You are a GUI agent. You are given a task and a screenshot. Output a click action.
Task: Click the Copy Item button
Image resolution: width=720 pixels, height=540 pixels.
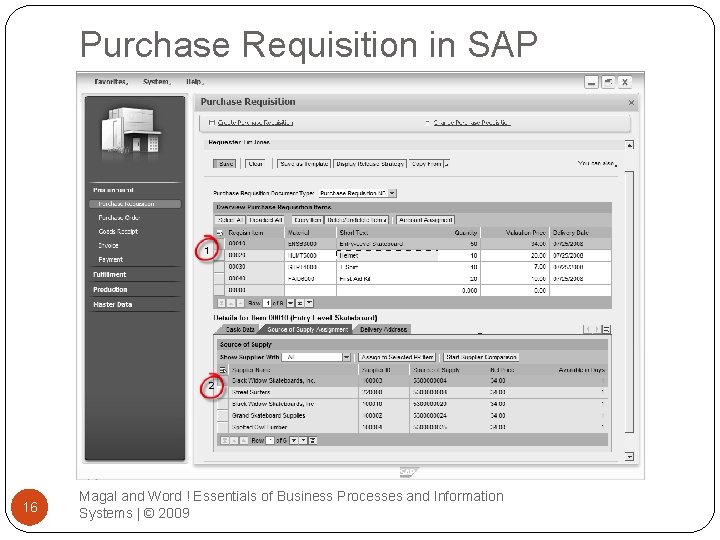[307, 220]
